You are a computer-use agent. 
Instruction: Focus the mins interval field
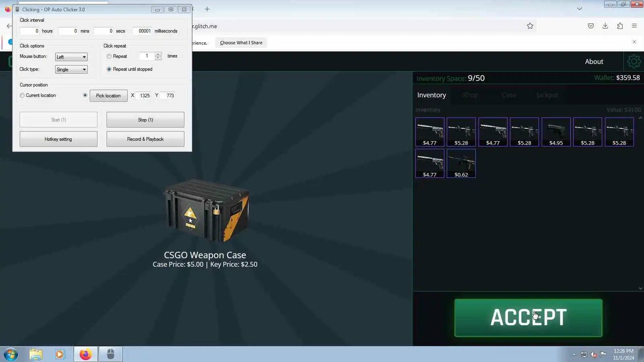coord(68,31)
